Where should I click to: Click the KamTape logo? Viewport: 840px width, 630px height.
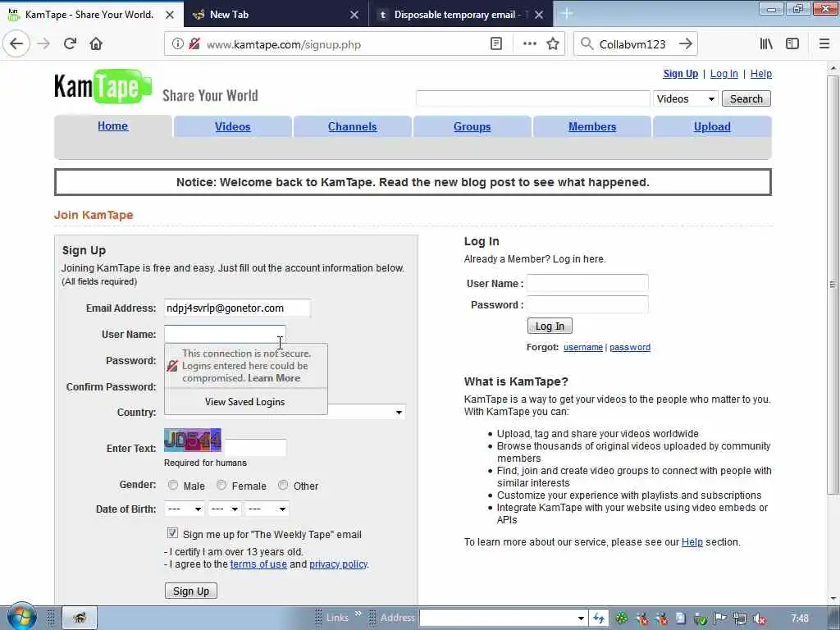(x=103, y=87)
